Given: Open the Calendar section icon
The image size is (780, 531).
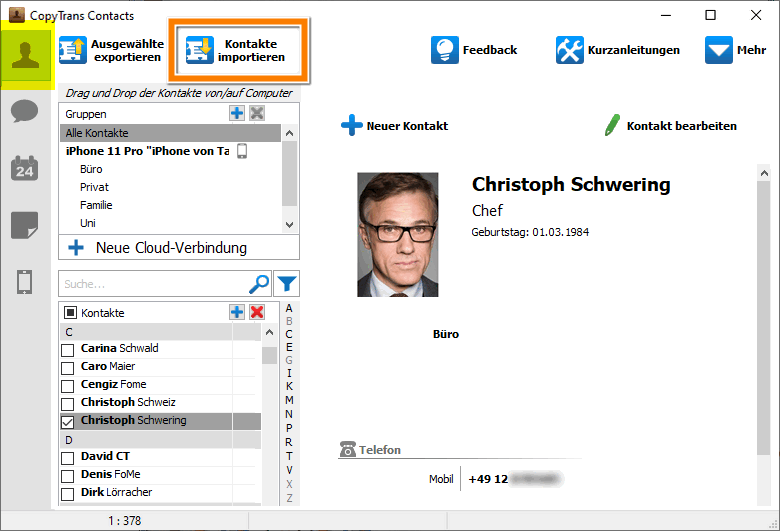Looking at the screenshot, I should [x=24, y=168].
